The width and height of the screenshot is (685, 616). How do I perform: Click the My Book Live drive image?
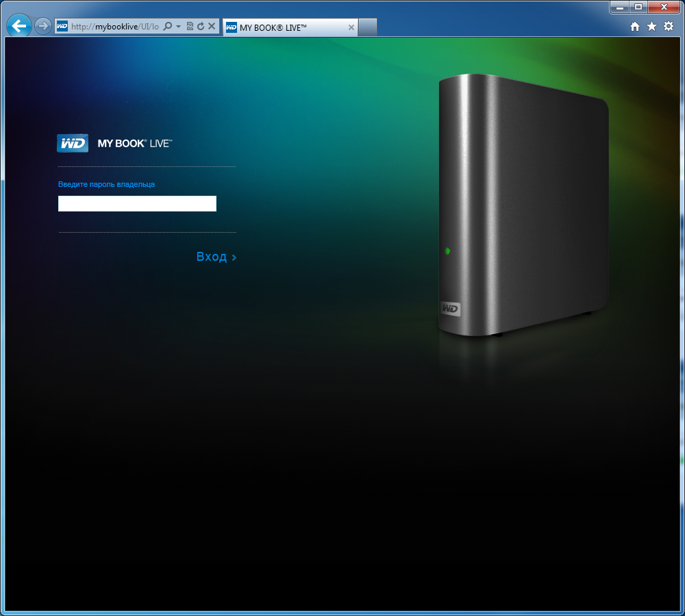523,205
